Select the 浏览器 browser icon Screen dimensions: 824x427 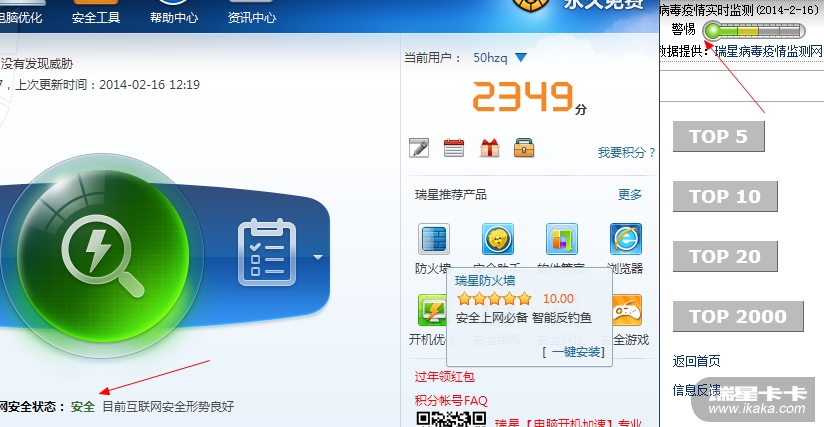(625, 239)
